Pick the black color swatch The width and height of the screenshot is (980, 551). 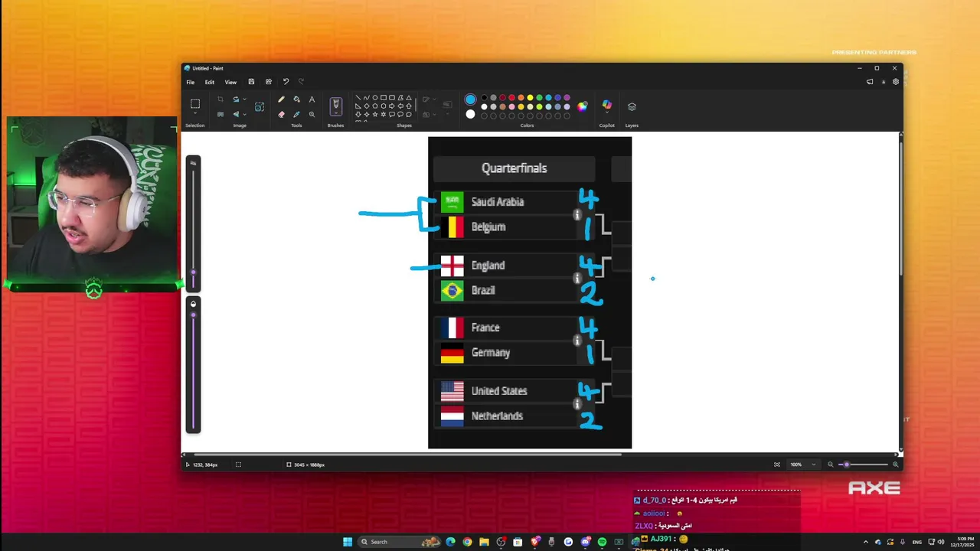tap(484, 97)
